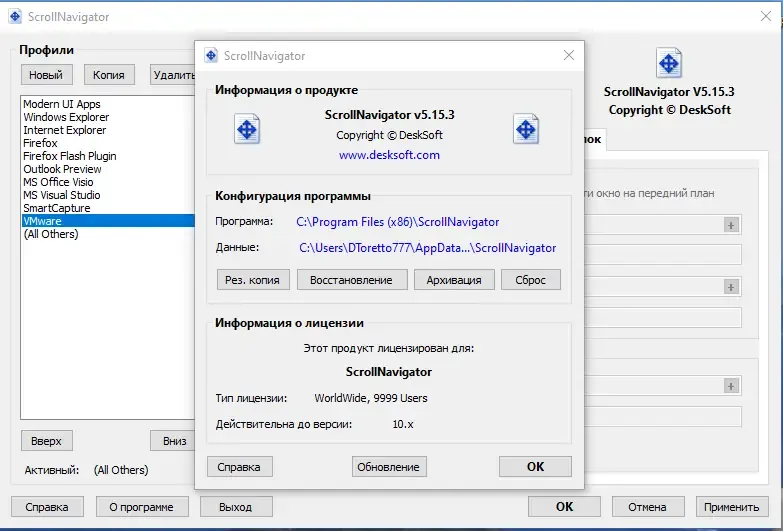
Task: Move profile up with Вверх
Action: pyautogui.click(x=46, y=441)
